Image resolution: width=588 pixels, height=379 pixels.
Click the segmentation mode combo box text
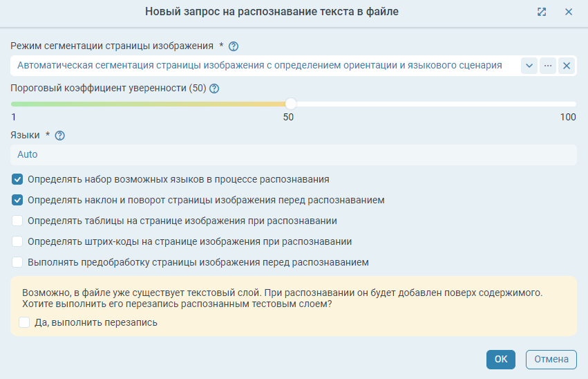[x=259, y=66]
